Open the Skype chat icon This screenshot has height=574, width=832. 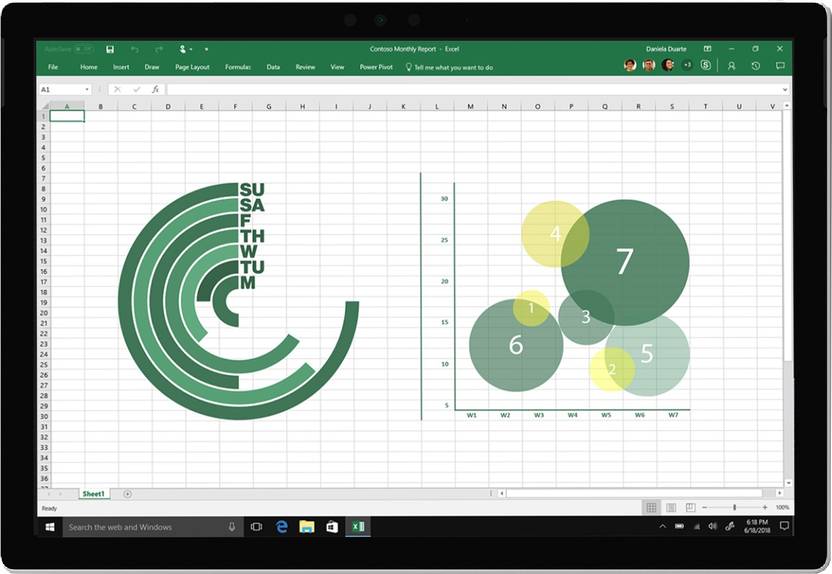tap(706, 66)
